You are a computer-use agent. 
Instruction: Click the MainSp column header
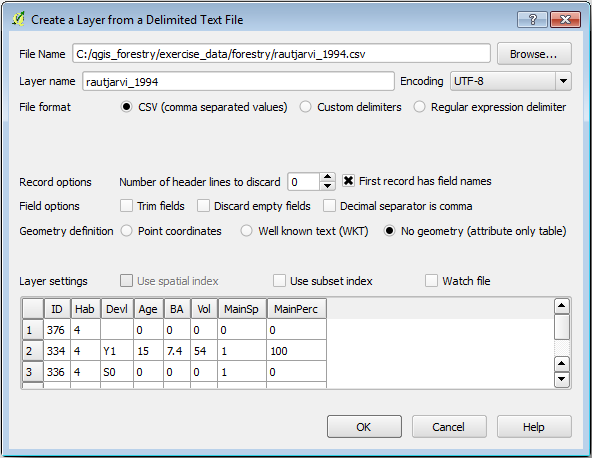tap(242, 309)
